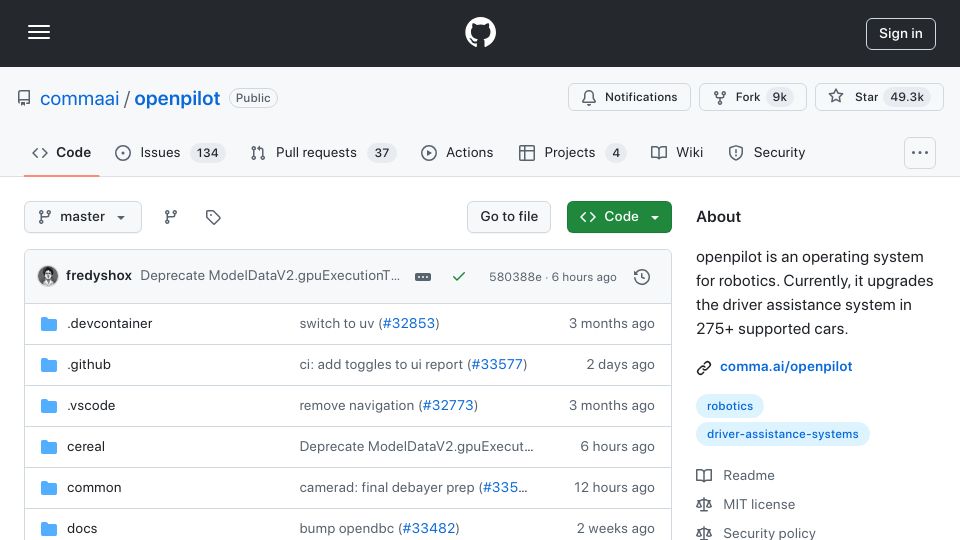Open commit 580388e link
960x540 pixels.
(x=515, y=277)
